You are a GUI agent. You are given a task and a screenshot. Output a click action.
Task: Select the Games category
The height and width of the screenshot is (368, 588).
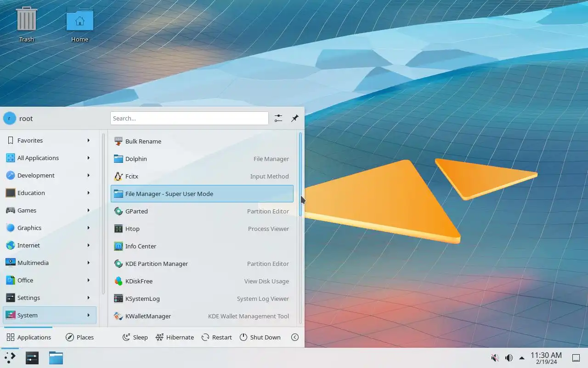coord(50,210)
